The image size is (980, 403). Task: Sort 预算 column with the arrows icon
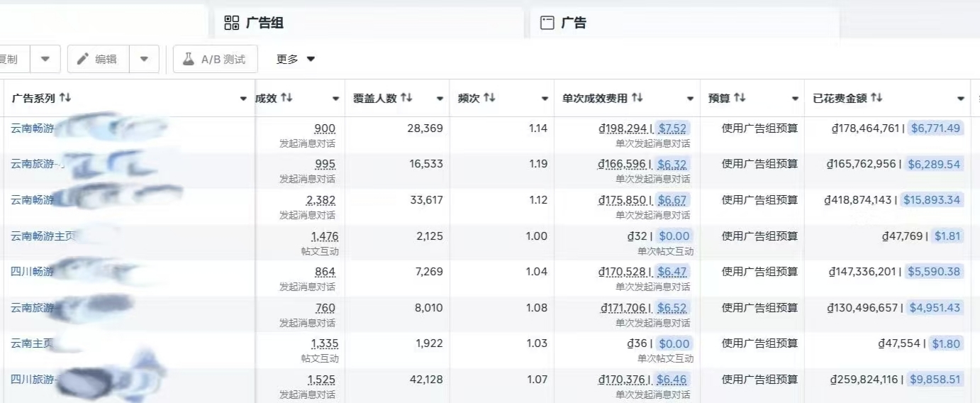(x=740, y=98)
